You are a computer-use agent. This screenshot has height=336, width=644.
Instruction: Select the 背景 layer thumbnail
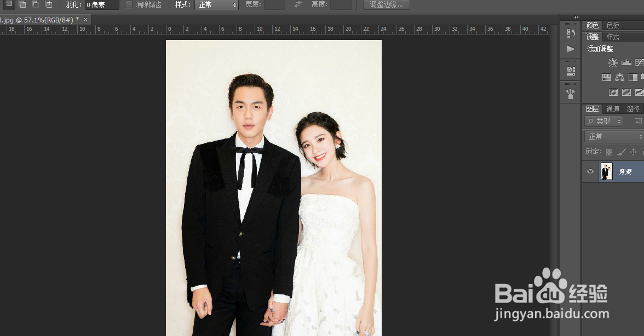click(607, 171)
